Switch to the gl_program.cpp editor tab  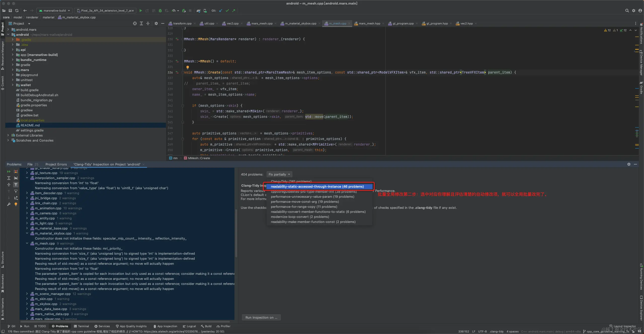coord(403,23)
